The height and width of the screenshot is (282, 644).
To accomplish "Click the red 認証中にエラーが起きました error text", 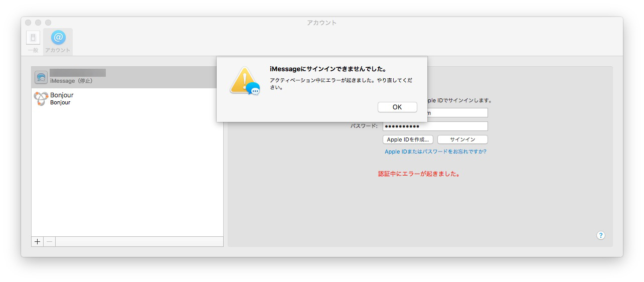I will [419, 174].
